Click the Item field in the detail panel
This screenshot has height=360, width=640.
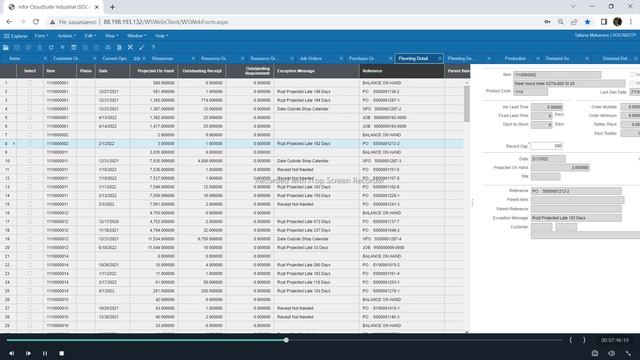(x=557, y=75)
